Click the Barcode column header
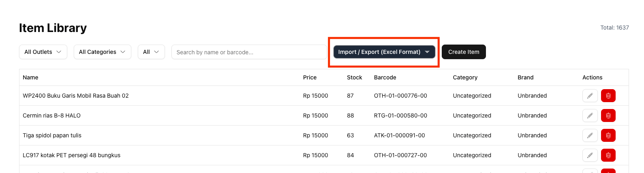 pyautogui.click(x=385, y=77)
